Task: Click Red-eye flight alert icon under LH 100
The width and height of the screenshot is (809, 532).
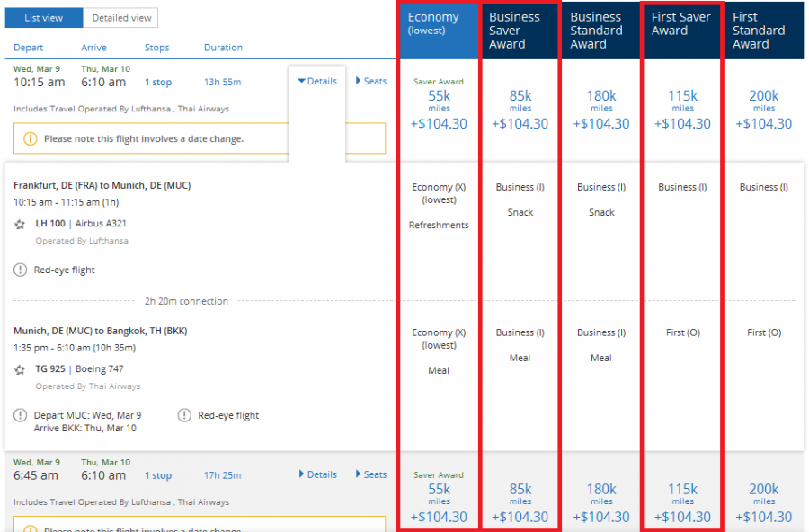Action: [20, 270]
